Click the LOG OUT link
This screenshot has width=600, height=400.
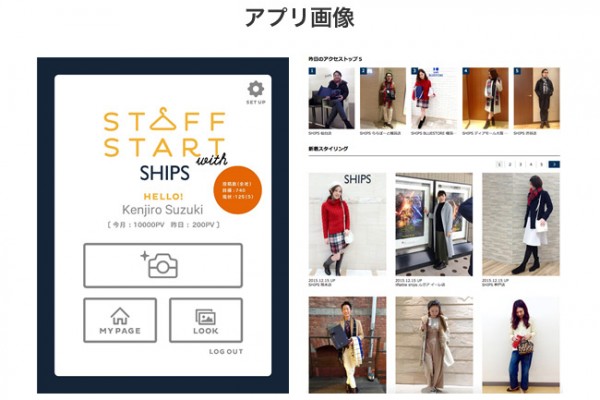[x=226, y=351]
